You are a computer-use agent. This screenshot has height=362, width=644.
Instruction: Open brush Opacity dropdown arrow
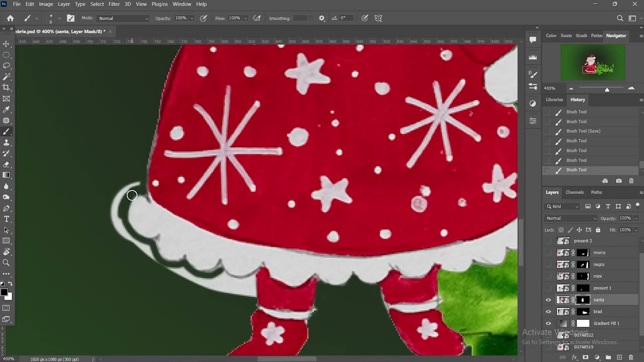click(x=191, y=18)
